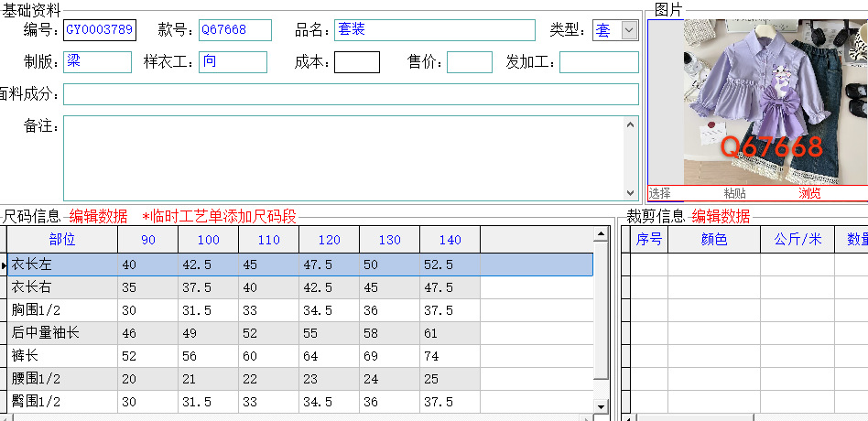Click the 部位 column header
The width and height of the screenshot is (868, 421).
pos(62,240)
